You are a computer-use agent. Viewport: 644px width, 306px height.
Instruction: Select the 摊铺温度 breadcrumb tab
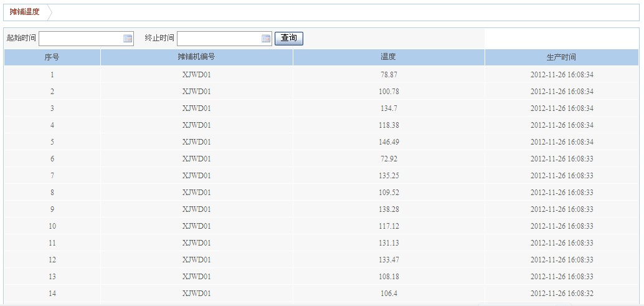25,12
